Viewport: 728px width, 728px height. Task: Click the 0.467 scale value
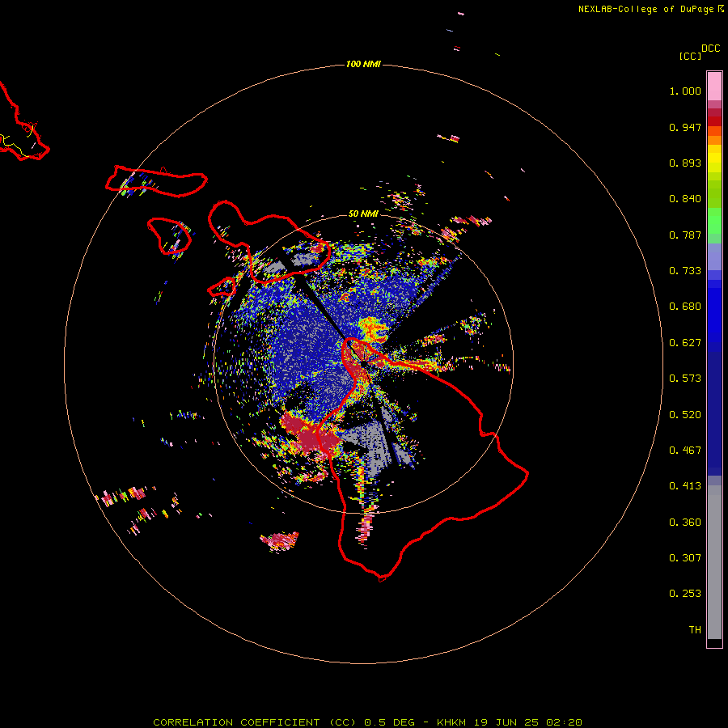pos(685,451)
